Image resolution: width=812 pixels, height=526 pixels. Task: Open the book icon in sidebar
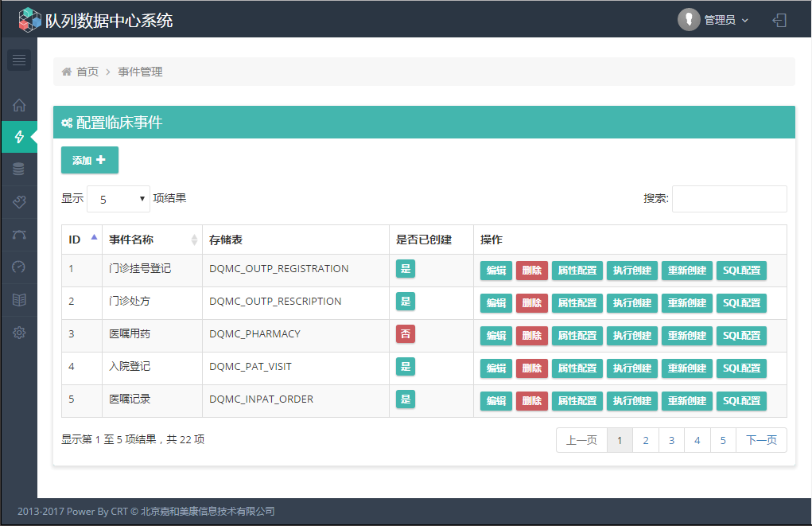pyautogui.click(x=19, y=300)
